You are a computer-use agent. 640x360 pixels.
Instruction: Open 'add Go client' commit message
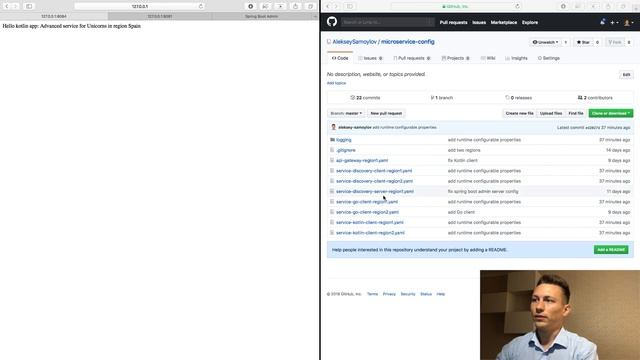[x=461, y=212]
